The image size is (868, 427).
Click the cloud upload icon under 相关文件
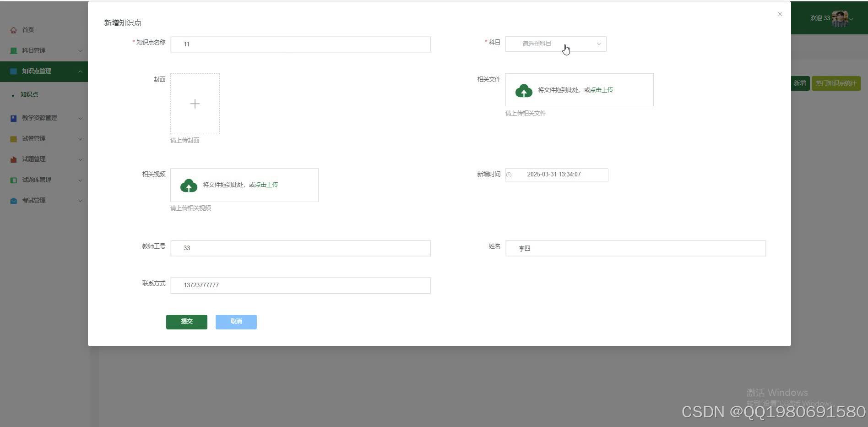524,90
